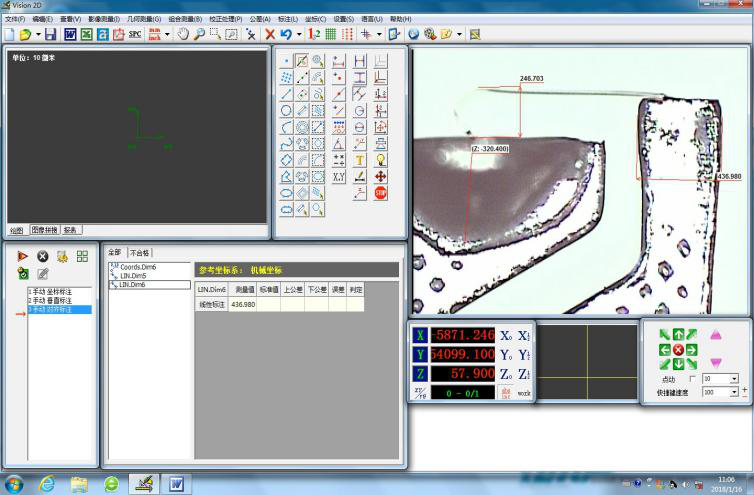Click the red X delete icon in toolbar
This screenshot has height=495, width=754.
270,34
